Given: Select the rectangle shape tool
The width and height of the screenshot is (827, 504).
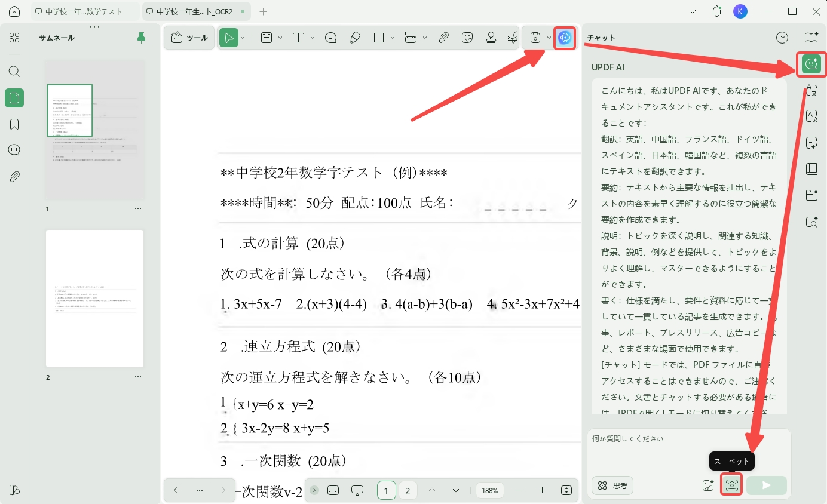Looking at the screenshot, I should [379, 38].
